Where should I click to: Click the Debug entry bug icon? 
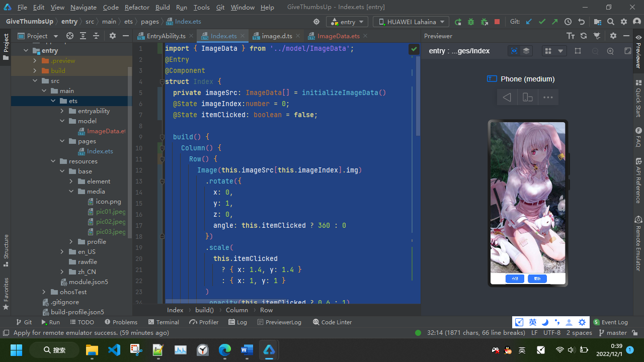point(471,22)
